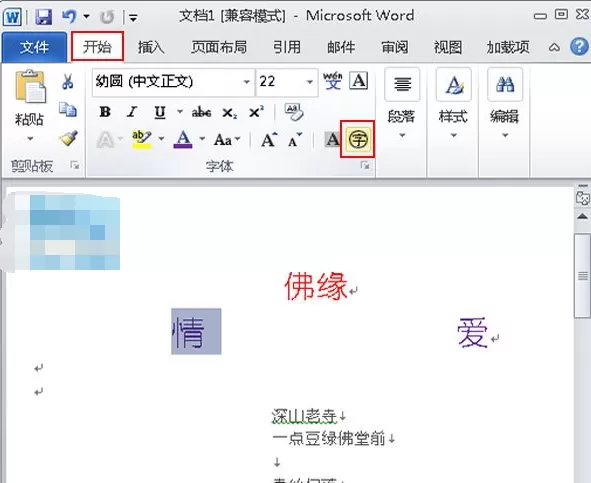Toggle bold formatting
This screenshot has height=483, width=591.
[x=105, y=112]
